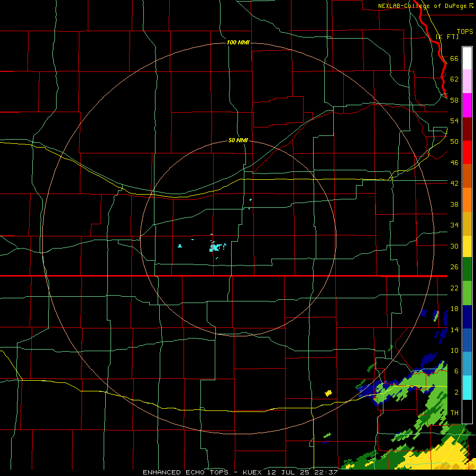
Task: Click the legend value '6'
Action: 456,371
